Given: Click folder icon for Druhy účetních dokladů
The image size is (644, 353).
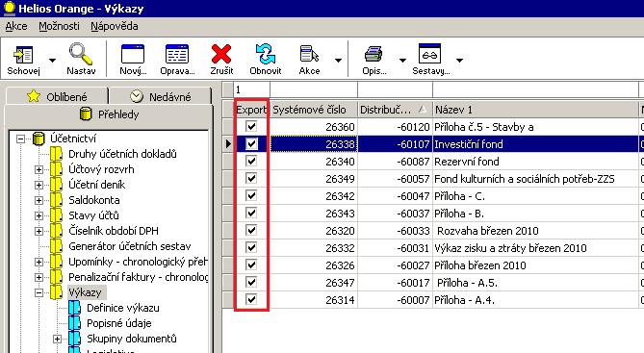Looking at the screenshot, I should click(x=56, y=154).
